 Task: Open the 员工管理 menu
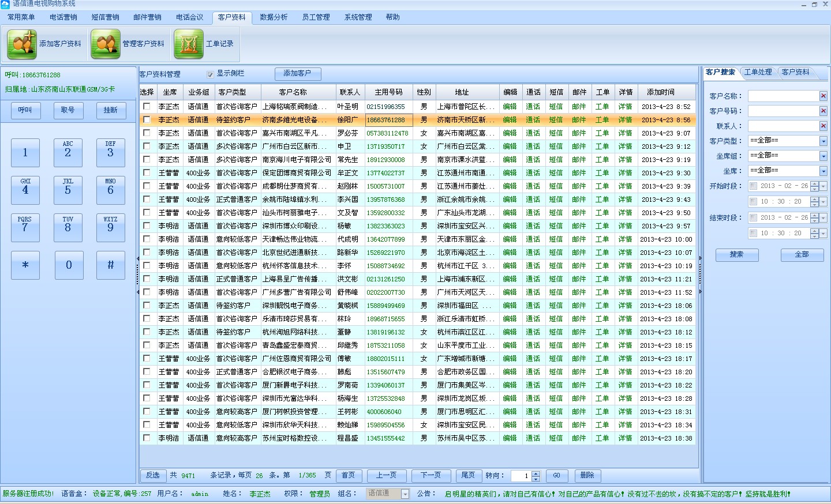point(316,17)
